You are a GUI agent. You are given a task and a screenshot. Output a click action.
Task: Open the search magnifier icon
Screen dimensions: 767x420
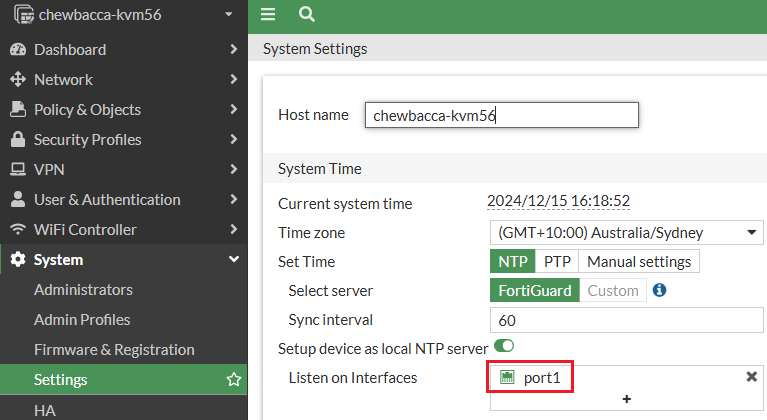coord(306,15)
